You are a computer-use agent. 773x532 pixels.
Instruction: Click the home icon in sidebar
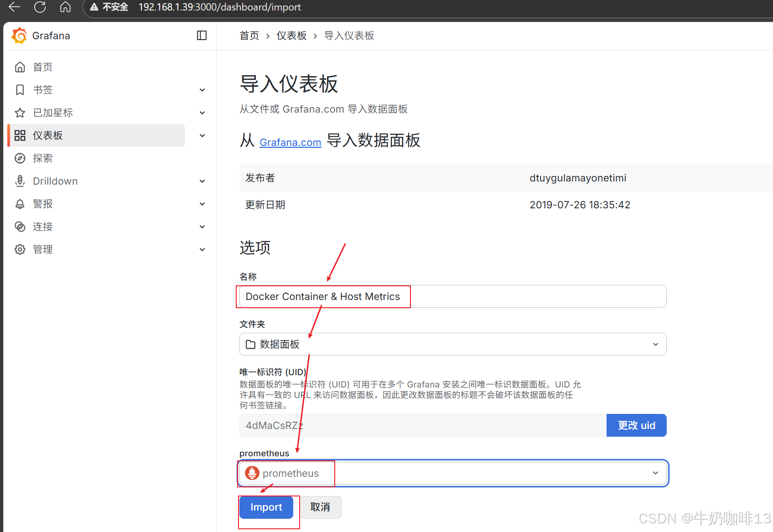(x=20, y=67)
